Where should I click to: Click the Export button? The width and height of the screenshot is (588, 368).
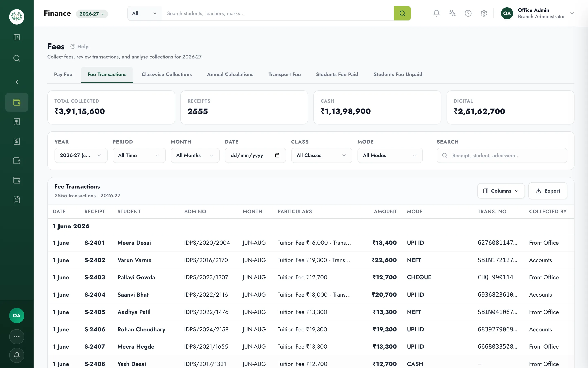[x=548, y=191]
